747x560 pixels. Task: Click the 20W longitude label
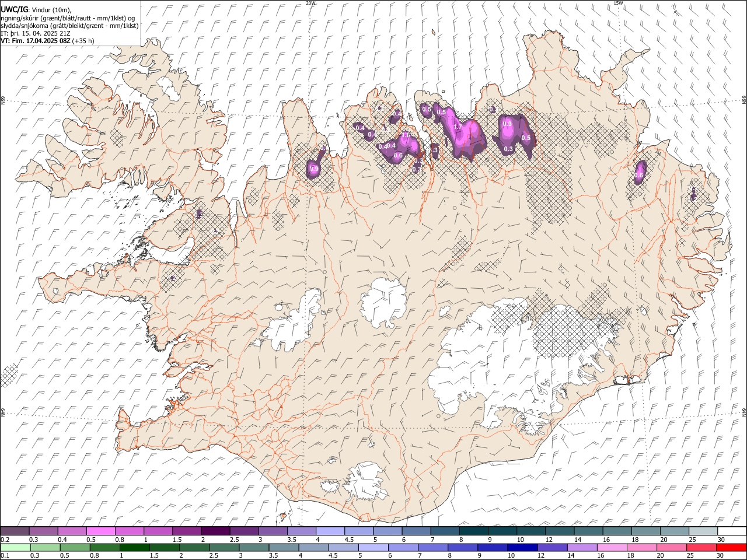click(311, 3)
